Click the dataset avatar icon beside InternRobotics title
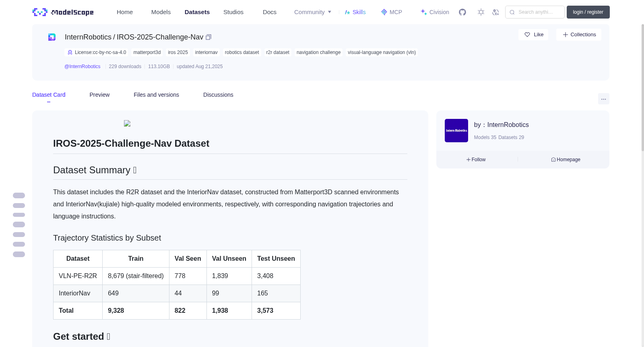This screenshot has width=644, height=347. (x=52, y=37)
